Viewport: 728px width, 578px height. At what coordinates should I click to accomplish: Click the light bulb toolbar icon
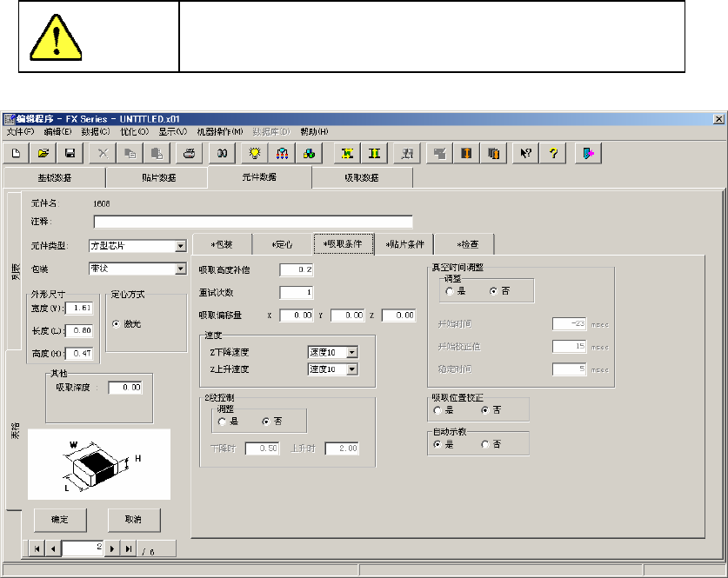(x=255, y=153)
